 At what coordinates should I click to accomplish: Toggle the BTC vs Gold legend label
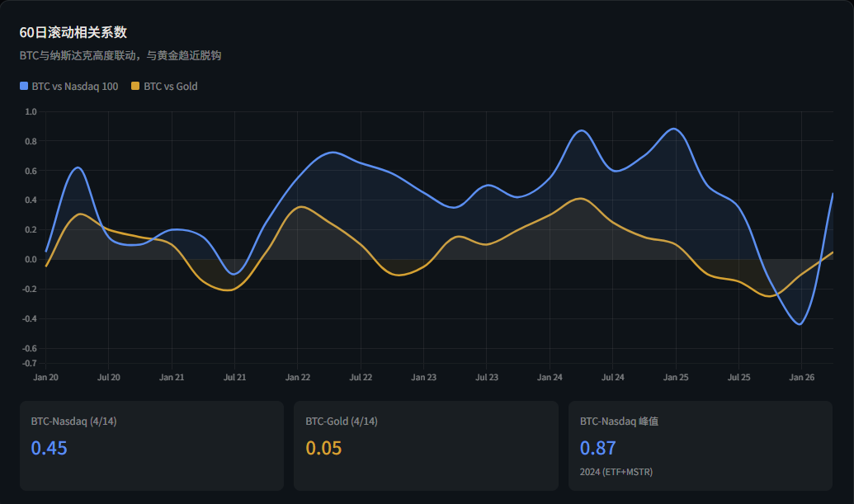tap(171, 86)
